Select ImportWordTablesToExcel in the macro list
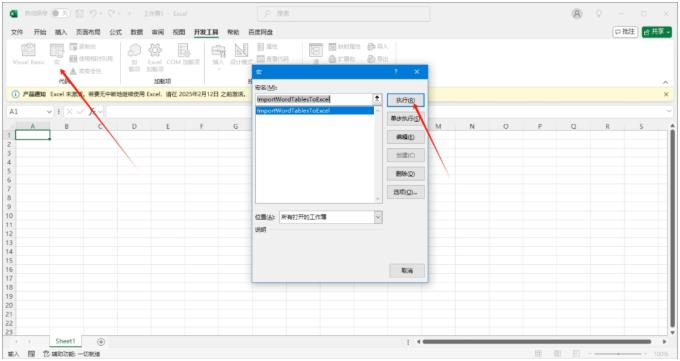 point(314,111)
